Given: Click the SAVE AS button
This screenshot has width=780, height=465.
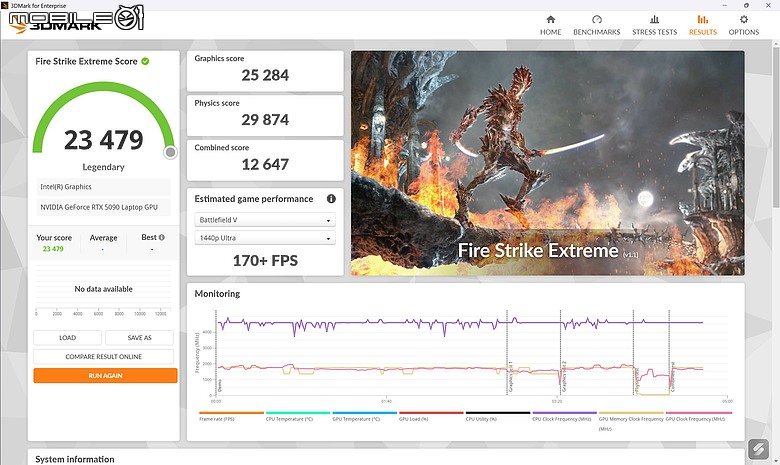Looking at the screenshot, I should coord(139,338).
